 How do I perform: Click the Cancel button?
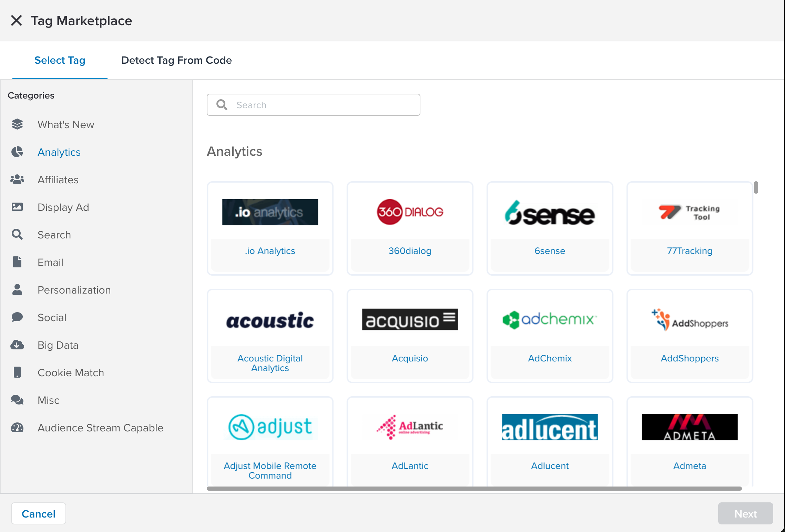(39, 513)
